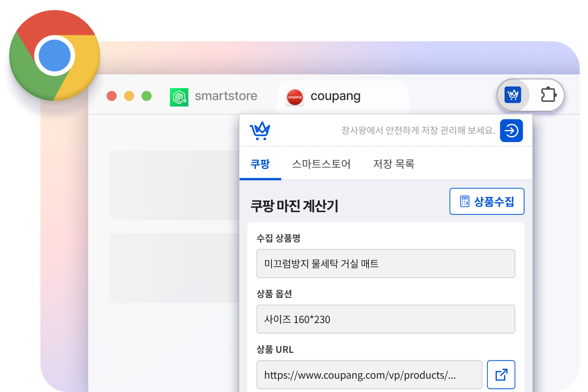Click the green maximize window dot
The height and width of the screenshot is (392, 588).
(x=147, y=96)
